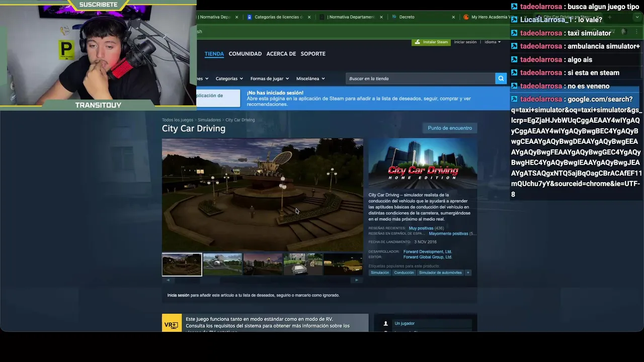Open publisher Forward Global Group, Ltd. link

tap(428, 257)
